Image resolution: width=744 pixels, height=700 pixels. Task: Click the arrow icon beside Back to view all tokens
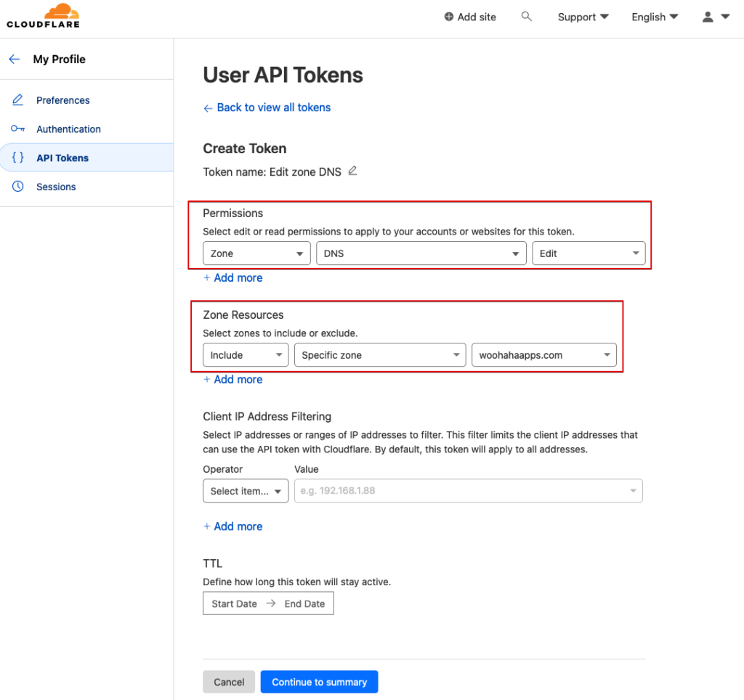pos(208,108)
